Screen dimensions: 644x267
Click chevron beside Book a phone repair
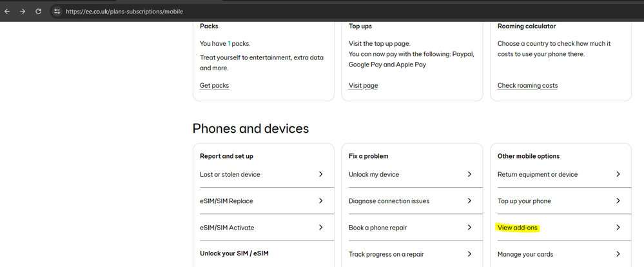(469, 228)
